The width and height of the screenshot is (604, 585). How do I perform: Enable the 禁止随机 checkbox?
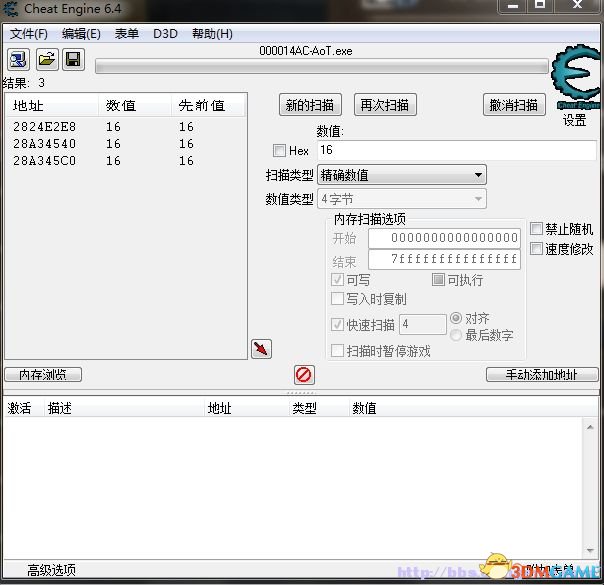[x=536, y=229]
